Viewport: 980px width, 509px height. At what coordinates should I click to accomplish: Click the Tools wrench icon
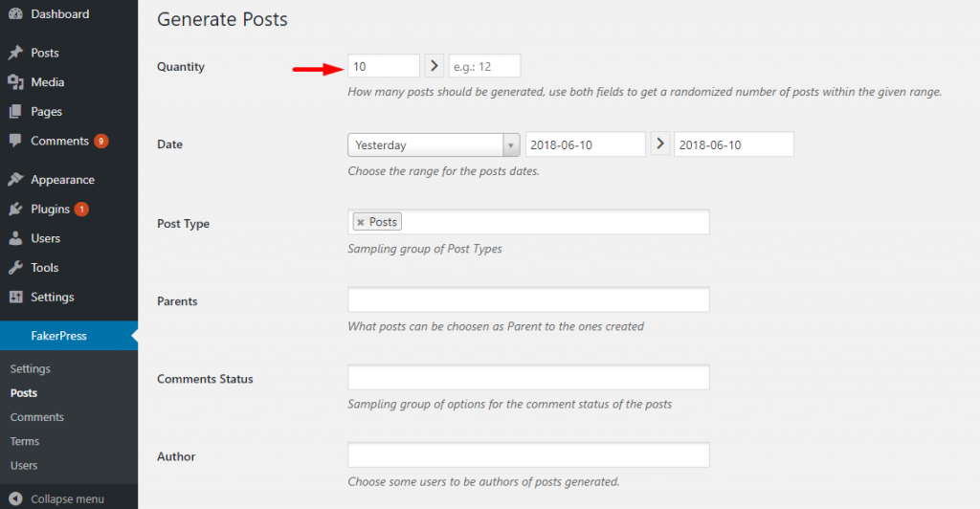(x=15, y=268)
